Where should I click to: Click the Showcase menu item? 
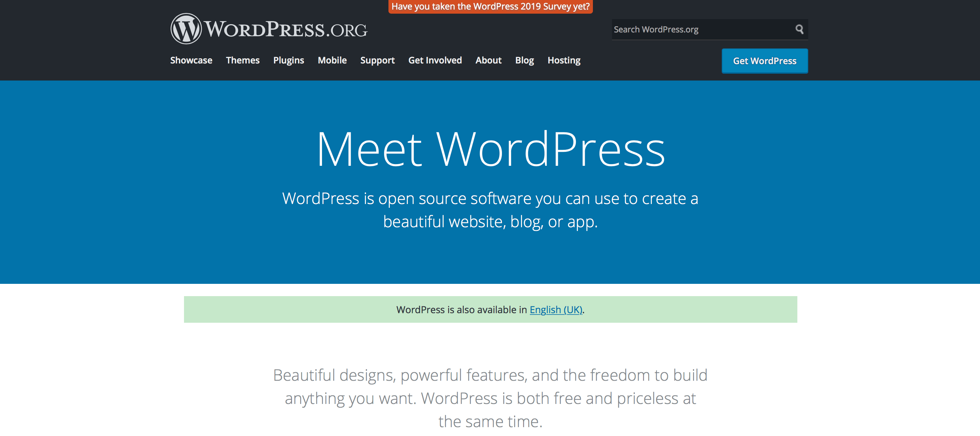pos(190,60)
